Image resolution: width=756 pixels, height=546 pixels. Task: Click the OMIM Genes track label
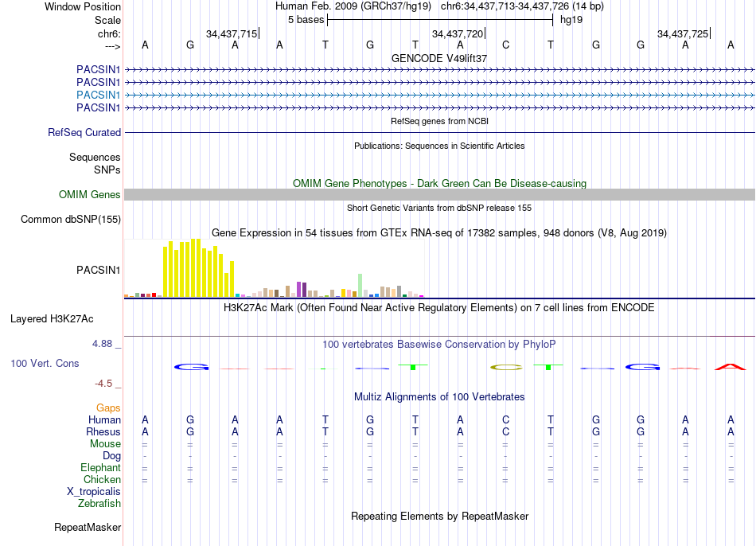click(89, 194)
